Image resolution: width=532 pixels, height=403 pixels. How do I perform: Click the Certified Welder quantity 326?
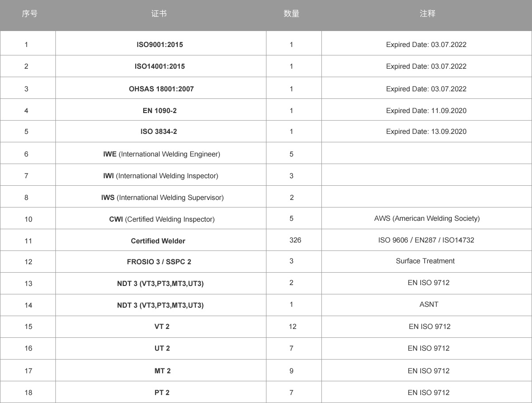[x=295, y=240]
